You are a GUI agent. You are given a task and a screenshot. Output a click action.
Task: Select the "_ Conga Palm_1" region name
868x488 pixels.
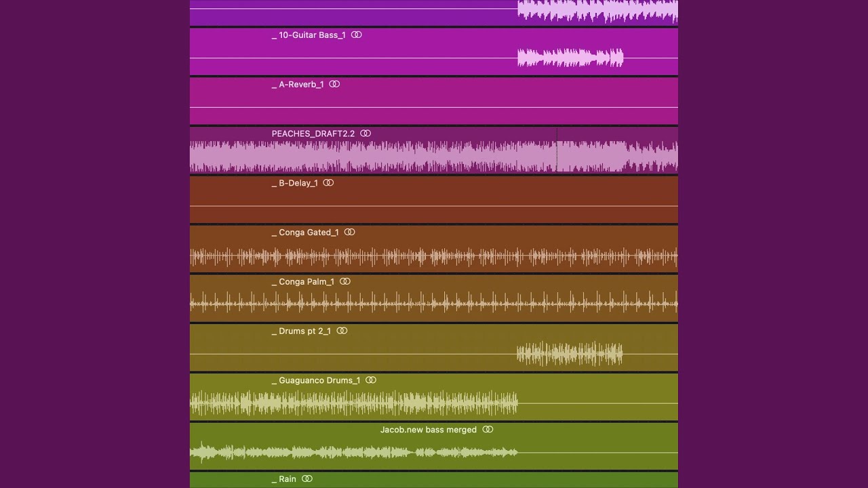(303, 282)
